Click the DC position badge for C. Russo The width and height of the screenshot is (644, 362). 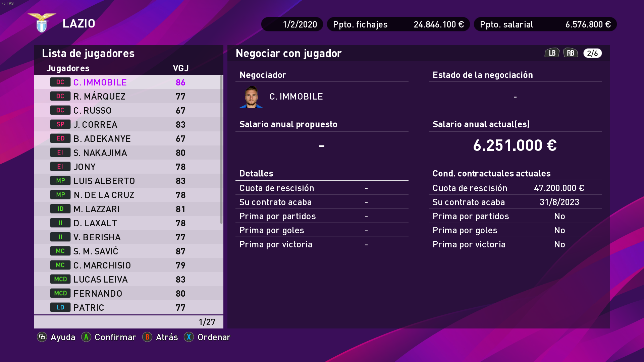60,110
